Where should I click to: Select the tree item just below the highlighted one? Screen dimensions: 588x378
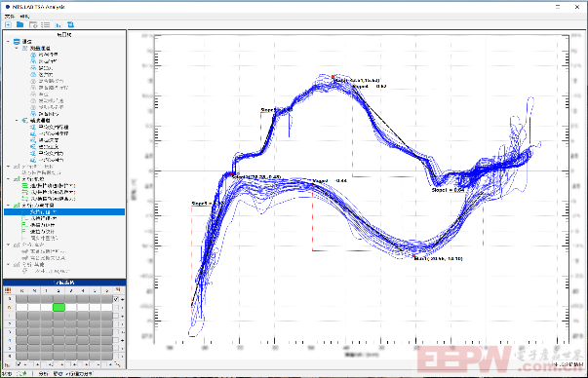coord(44,218)
